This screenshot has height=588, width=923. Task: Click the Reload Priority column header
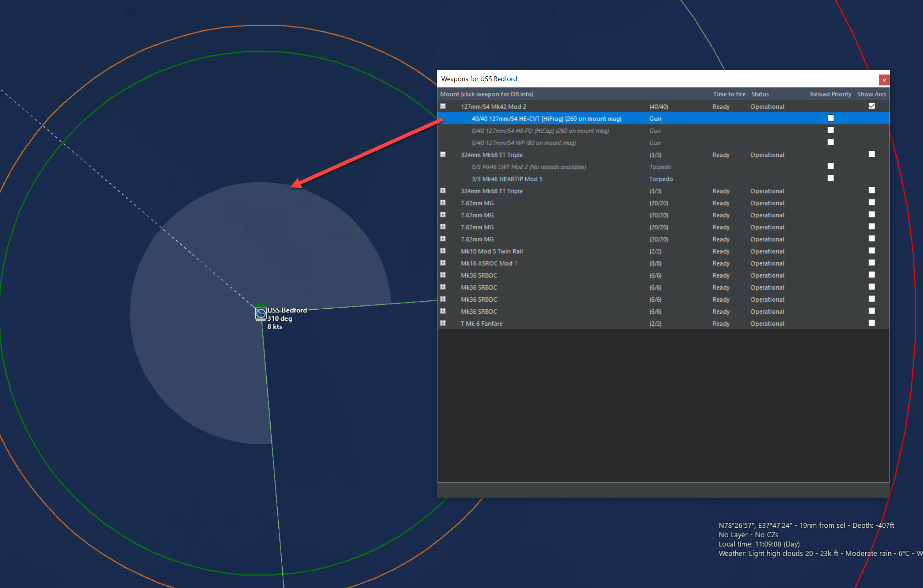click(830, 94)
